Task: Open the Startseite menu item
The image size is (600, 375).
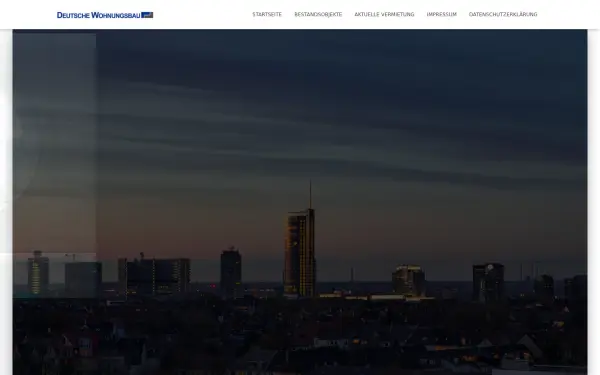Action: pos(267,14)
